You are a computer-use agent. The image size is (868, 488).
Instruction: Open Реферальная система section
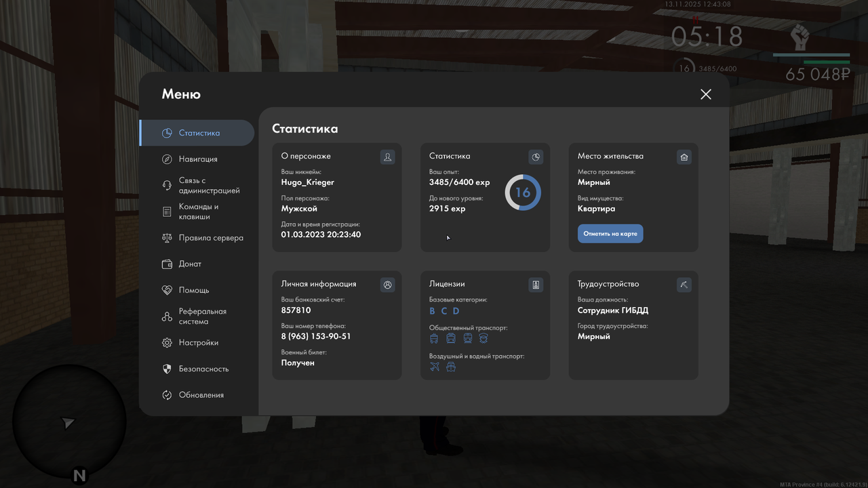pos(197,317)
